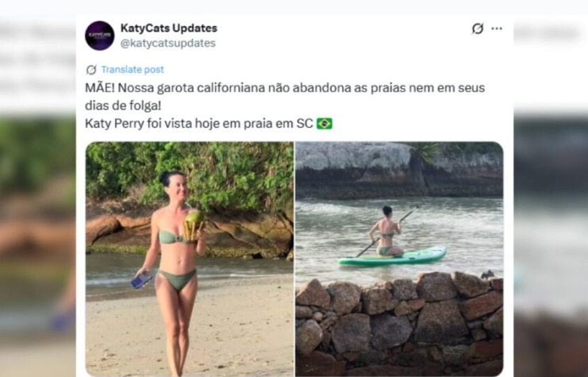Open the KatyCats Updates display name
The image size is (588, 377).
[169, 28]
